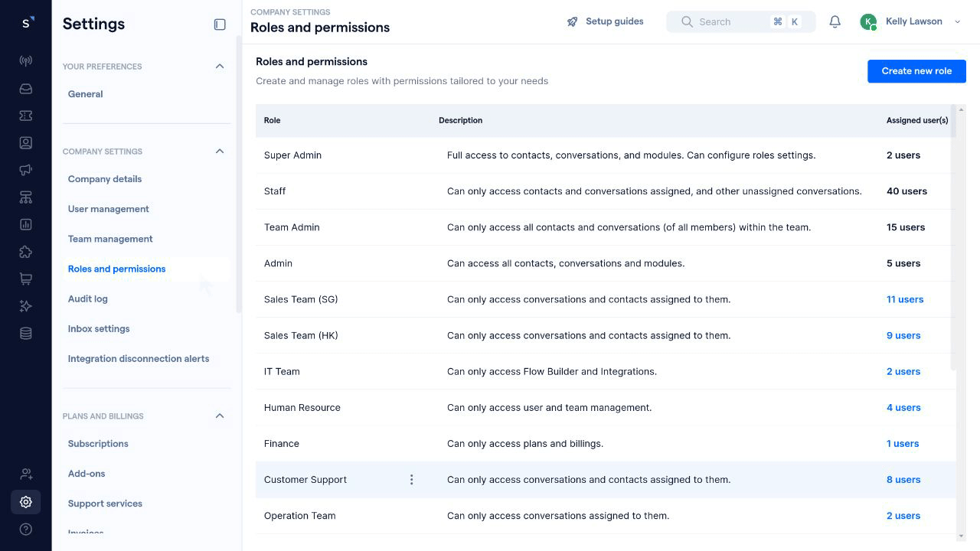Open the Subscriptions settings page
980x551 pixels.
(97, 443)
